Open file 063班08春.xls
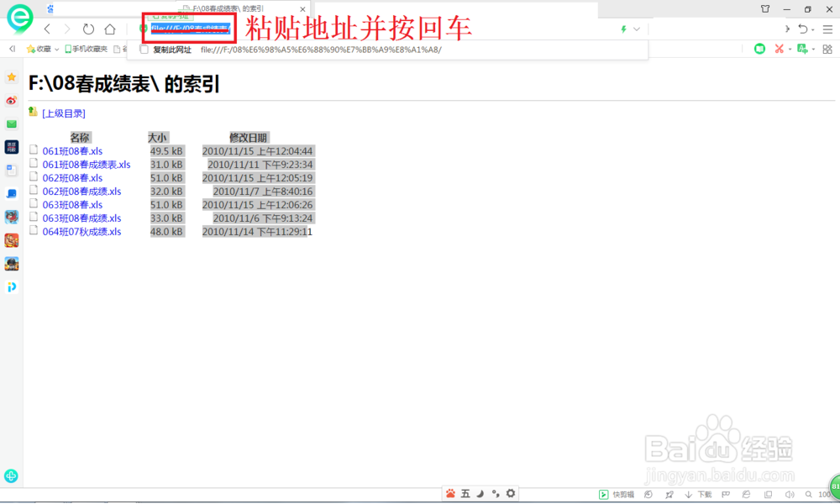This screenshot has width=840, height=504. 72,205
